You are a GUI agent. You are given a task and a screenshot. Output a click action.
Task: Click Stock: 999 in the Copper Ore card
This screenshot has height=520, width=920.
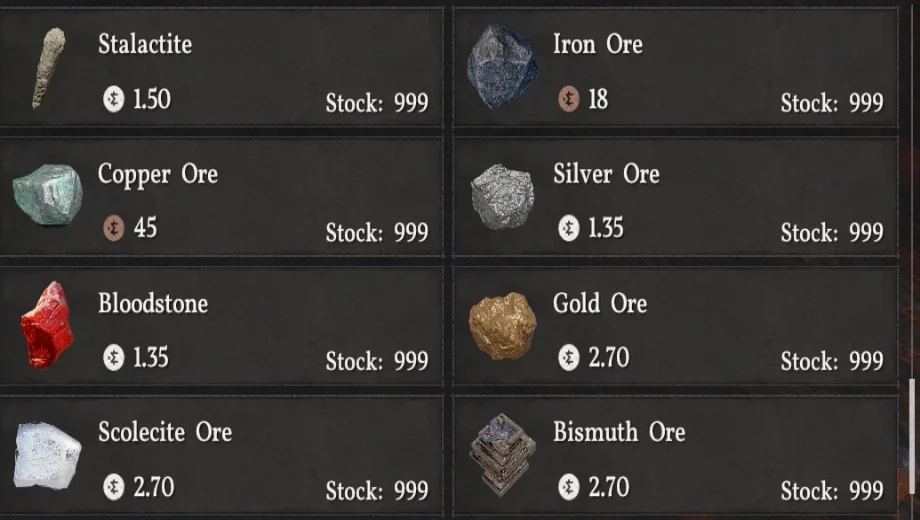pos(377,233)
